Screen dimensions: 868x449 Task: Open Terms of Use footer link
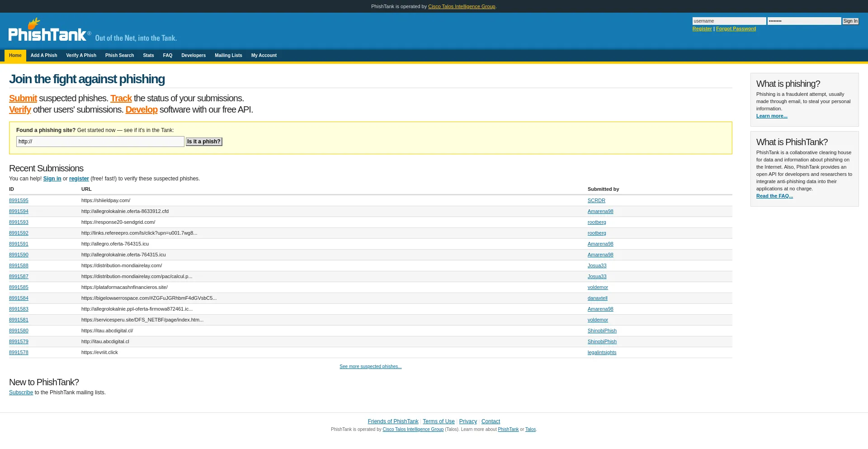(x=439, y=421)
